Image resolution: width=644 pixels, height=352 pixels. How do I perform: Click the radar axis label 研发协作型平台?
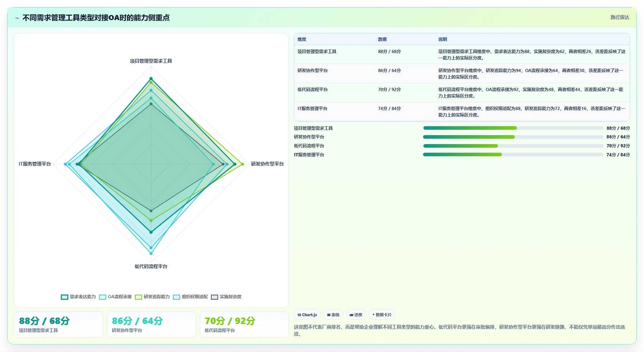coord(267,164)
